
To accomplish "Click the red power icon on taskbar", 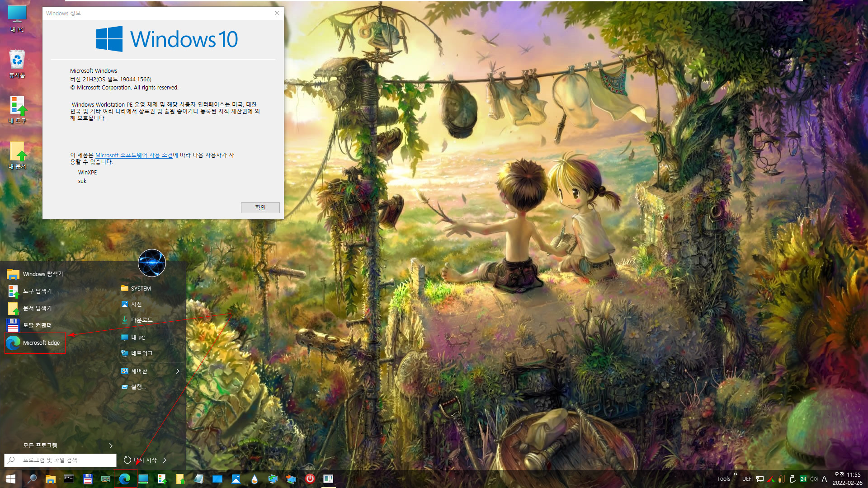I will point(310,479).
